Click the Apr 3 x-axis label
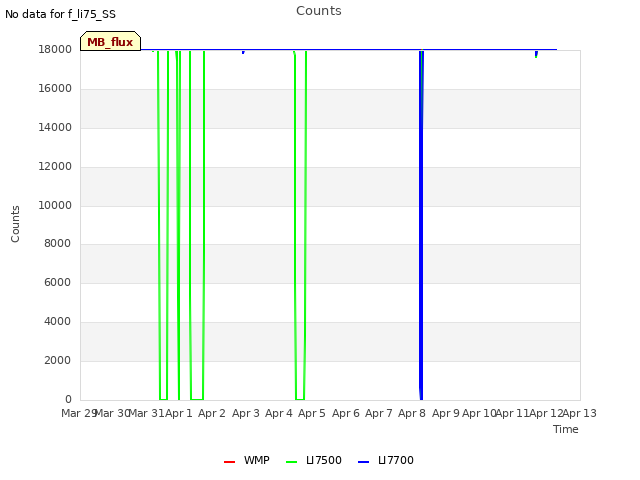Viewport: 640px width, 480px height. tap(246, 413)
